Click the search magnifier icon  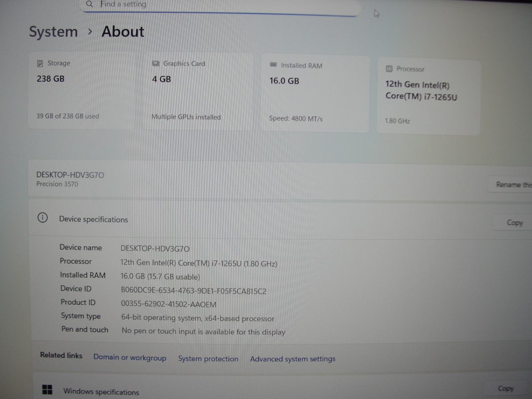(x=89, y=4)
